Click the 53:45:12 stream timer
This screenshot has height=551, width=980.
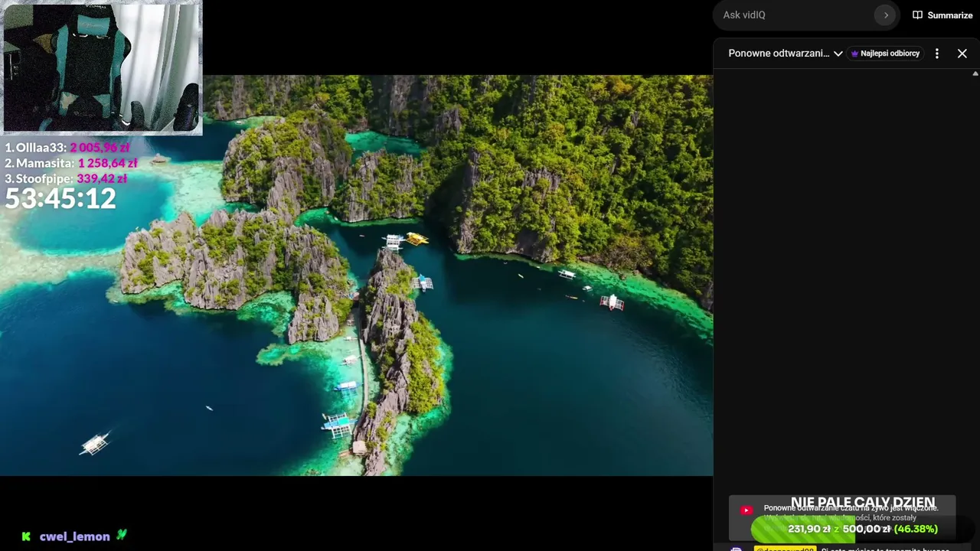60,199
